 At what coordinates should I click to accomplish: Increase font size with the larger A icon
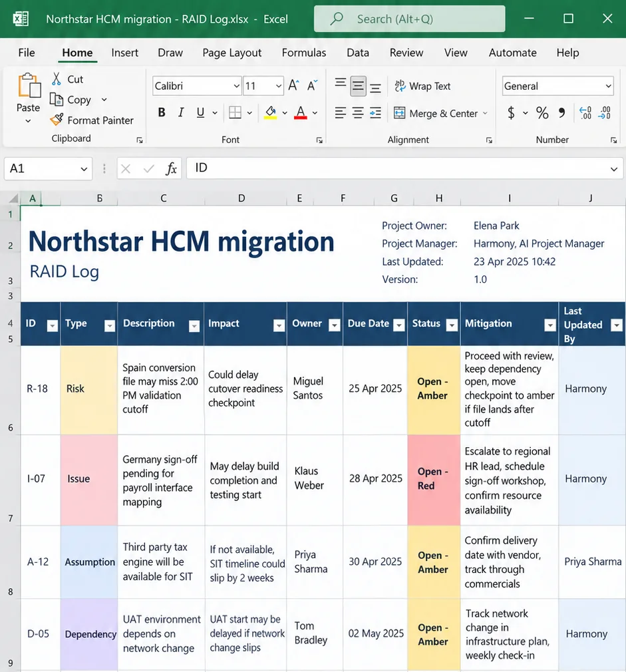(x=293, y=85)
